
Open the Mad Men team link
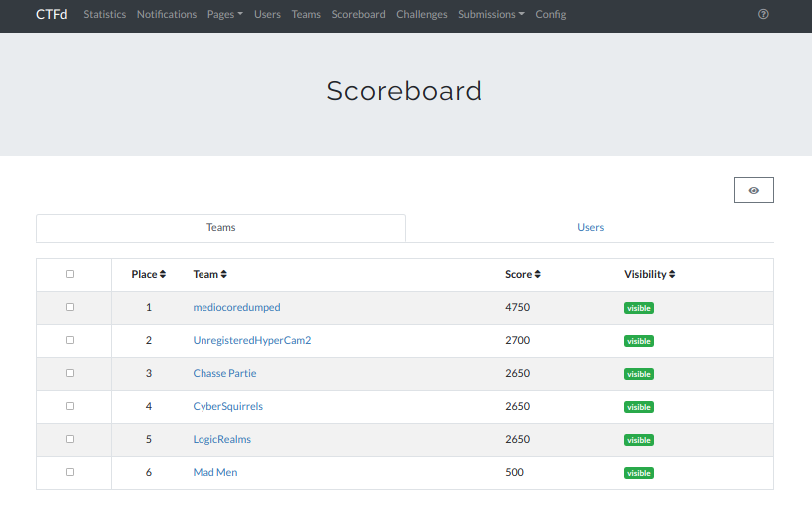[215, 472]
